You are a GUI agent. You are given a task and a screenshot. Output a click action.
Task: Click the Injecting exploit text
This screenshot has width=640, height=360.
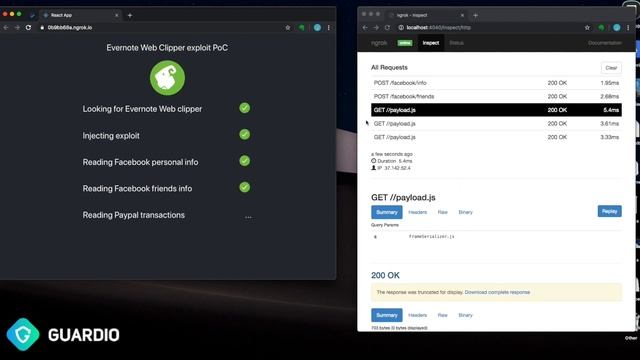111,136
